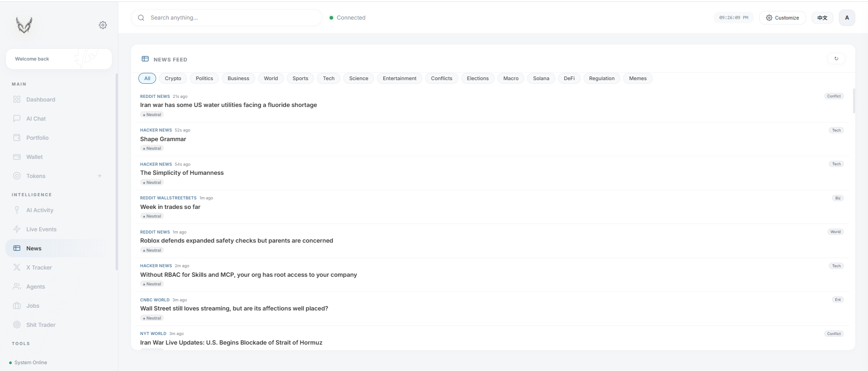The height and width of the screenshot is (371, 868).
Task: Open the Customize button
Action: 782,18
